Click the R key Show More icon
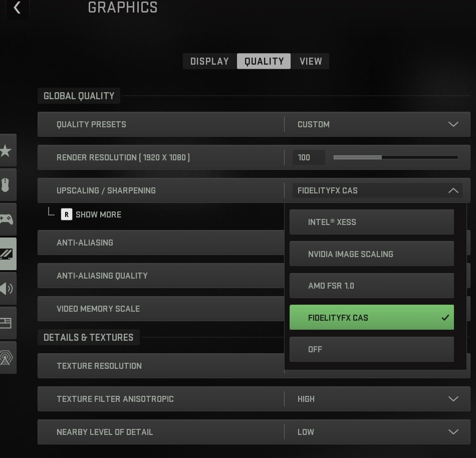476x458 pixels. pos(67,214)
